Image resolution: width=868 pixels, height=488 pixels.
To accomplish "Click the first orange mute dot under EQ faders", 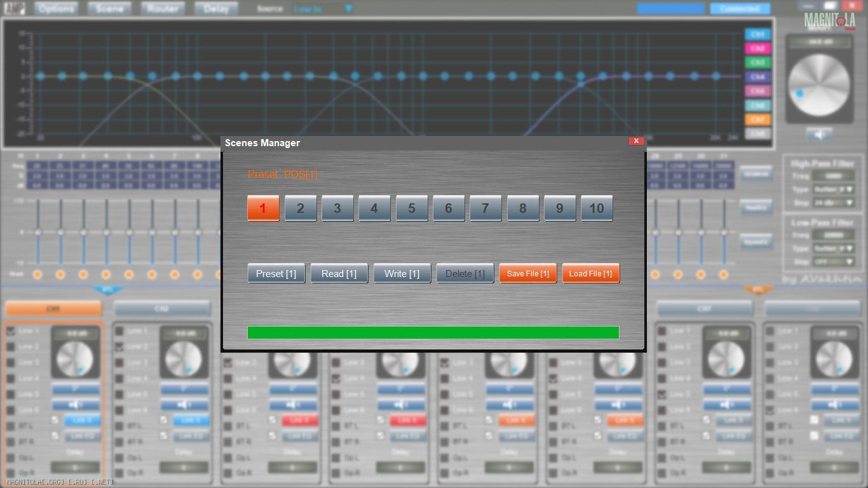I will coord(37,274).
